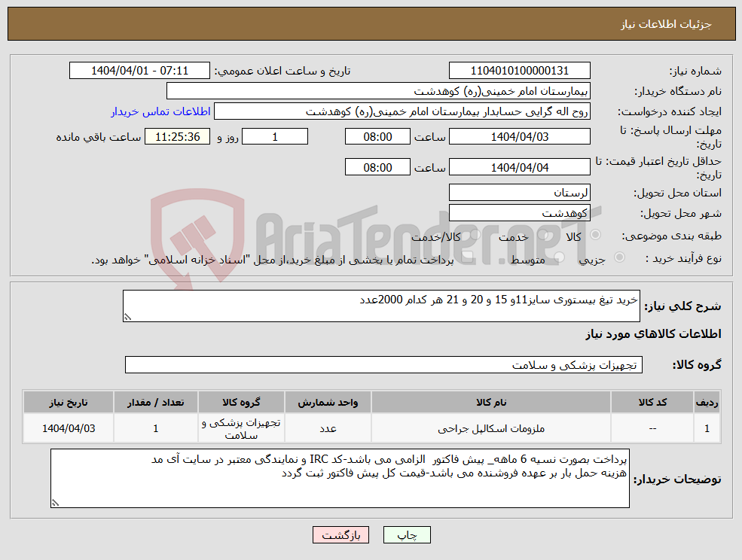Click the تجهیزات پزشکی و سلامت table cell
The image size is (742, 560).
(241, 428)
